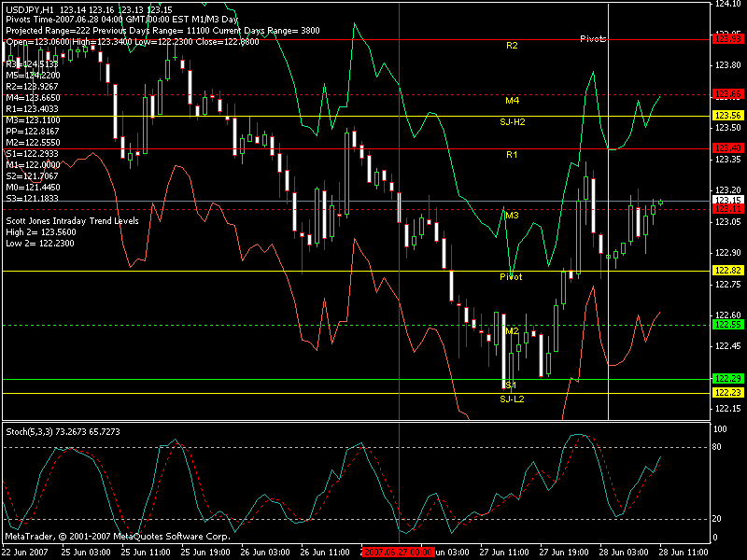Viewport: 747px width, 560px height.
Task: Click the yellow Pivot line label
Action: coord(511,277)
